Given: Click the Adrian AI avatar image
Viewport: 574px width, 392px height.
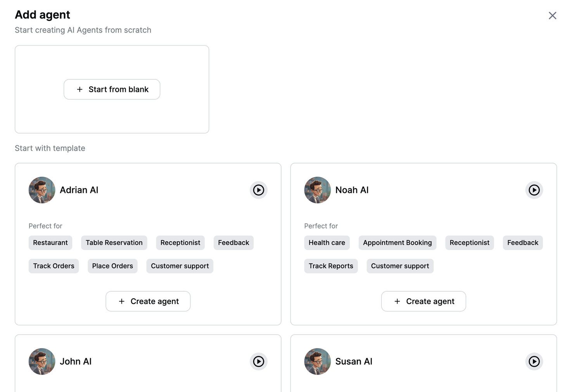Looking at the screenshot, I should coord(42,190).
